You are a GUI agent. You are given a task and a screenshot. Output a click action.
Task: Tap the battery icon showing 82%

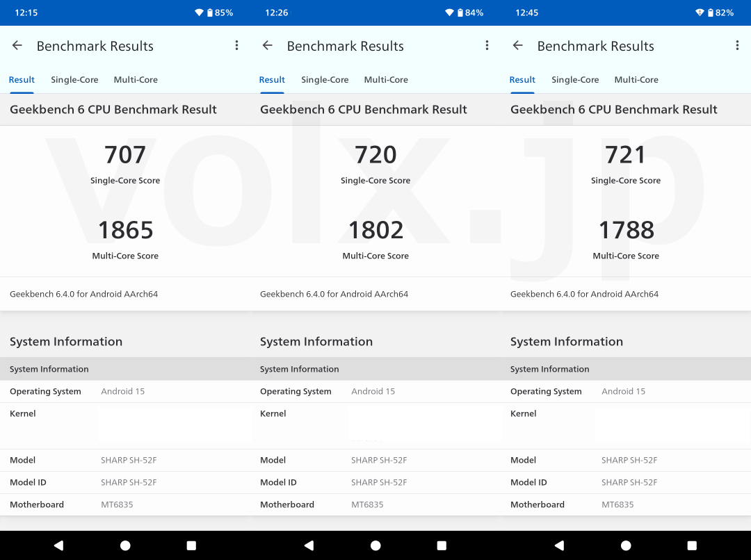pyautogui.click(x=710, y=13)
